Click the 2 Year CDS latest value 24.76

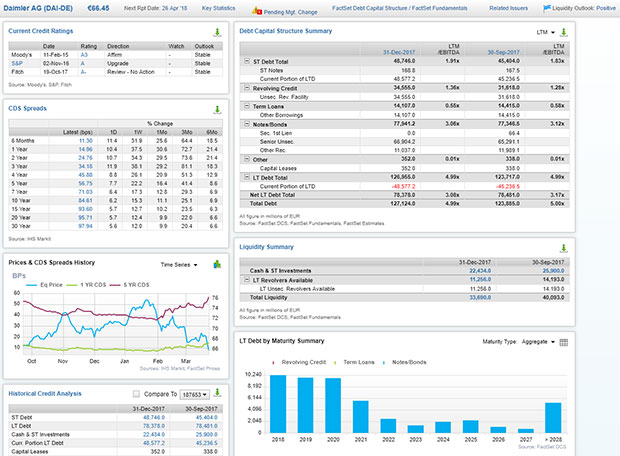tap(85, 158)
